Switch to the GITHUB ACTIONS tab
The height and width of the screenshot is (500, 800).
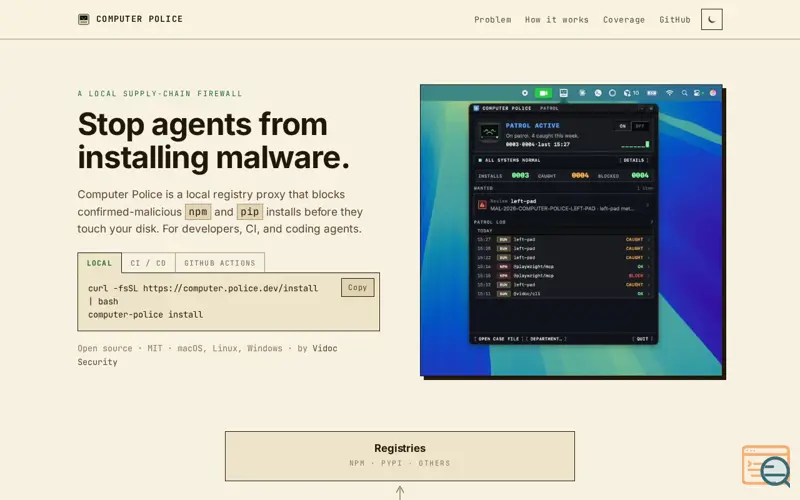click(220, 263)
